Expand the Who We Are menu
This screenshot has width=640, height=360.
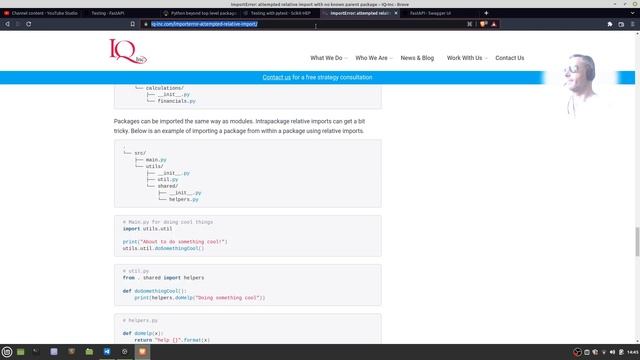[373, 58]
